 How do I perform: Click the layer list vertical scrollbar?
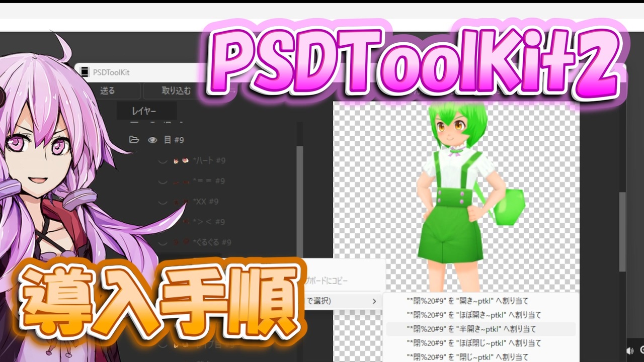click(x=300, y=201)
